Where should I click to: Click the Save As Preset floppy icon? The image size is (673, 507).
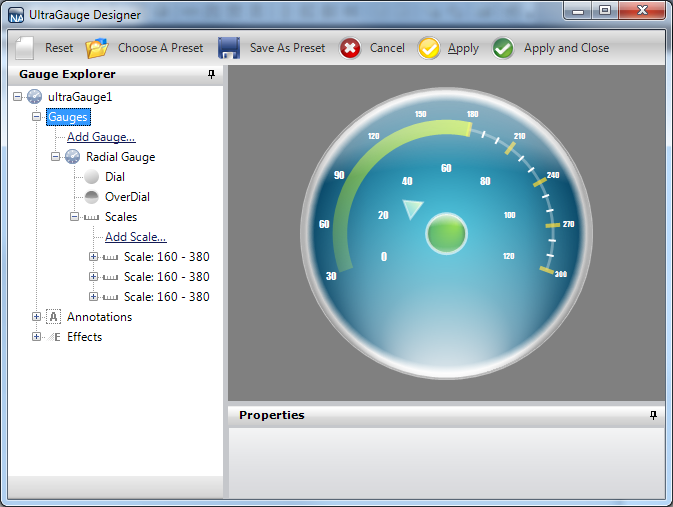coord(229,48)
